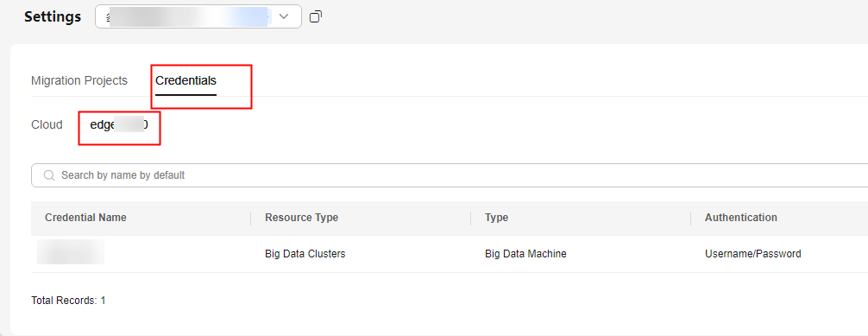Viewport: 868px width, 336px height.
Task: Select the edge sub-tab next to Cloud
Action: [x=119, y=124]
